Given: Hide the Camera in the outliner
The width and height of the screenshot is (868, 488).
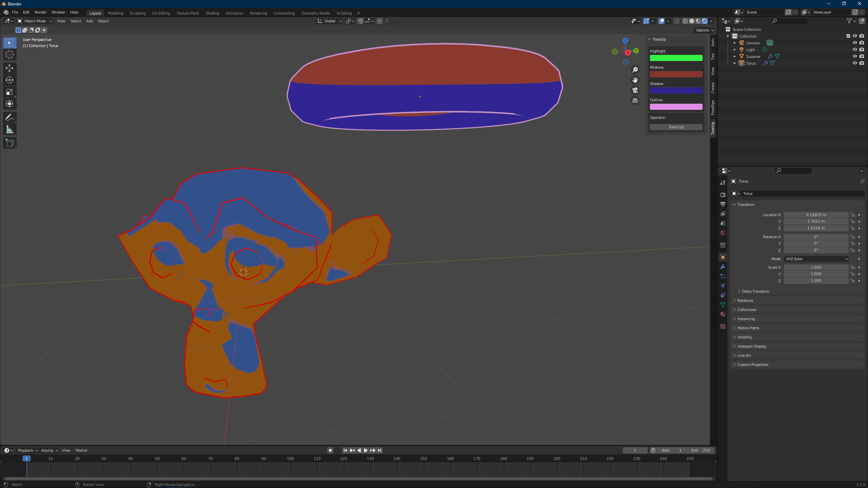Looking at the screenshot, I should pyautogui.click(x=855, y=43).
